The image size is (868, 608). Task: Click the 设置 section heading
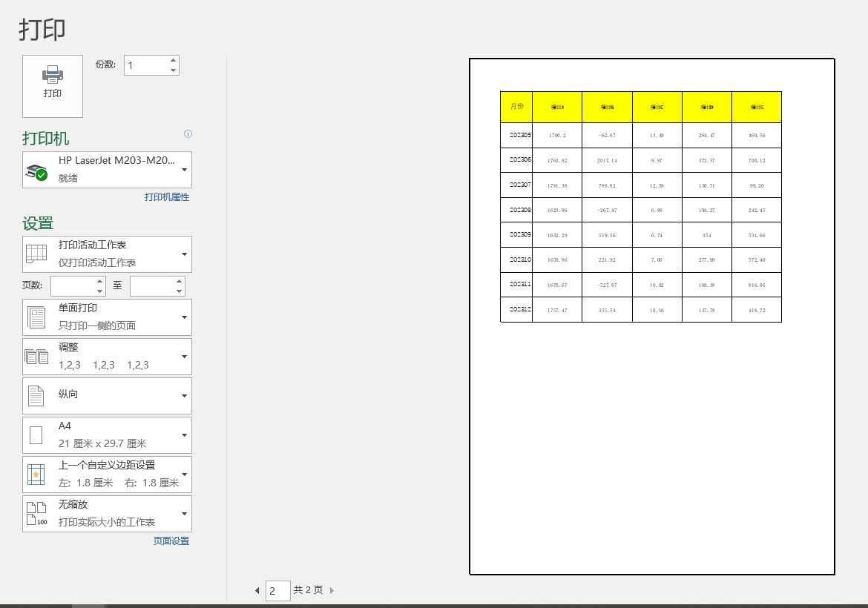click(x=38, y=223)
